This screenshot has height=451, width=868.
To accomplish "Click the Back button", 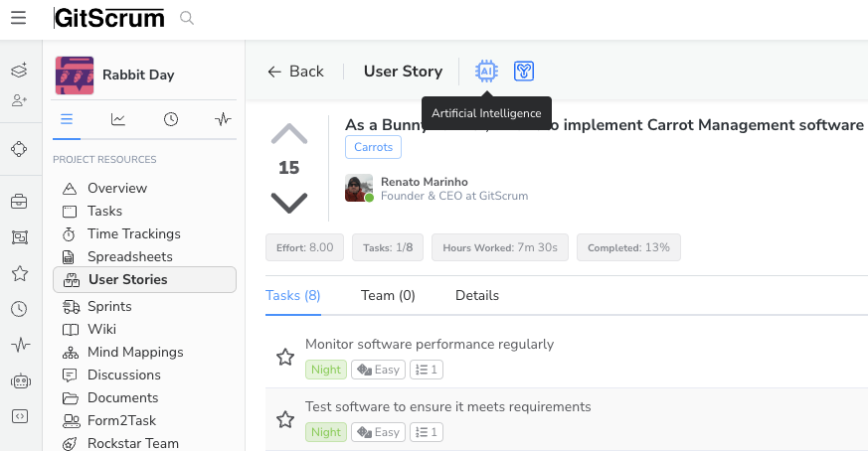I will coord(295,72).
